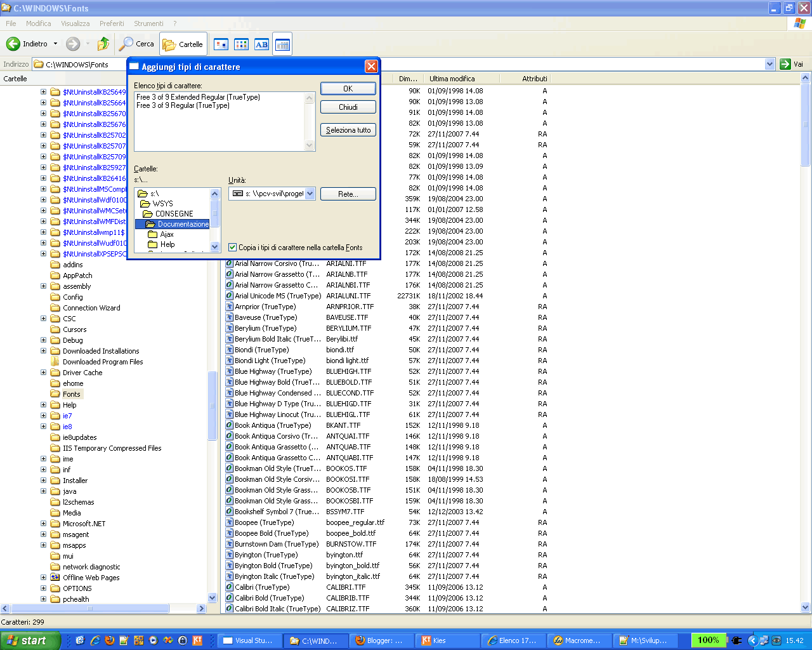
Task: Toggle the Cartelle folders pane
Action: click(183, 44)
